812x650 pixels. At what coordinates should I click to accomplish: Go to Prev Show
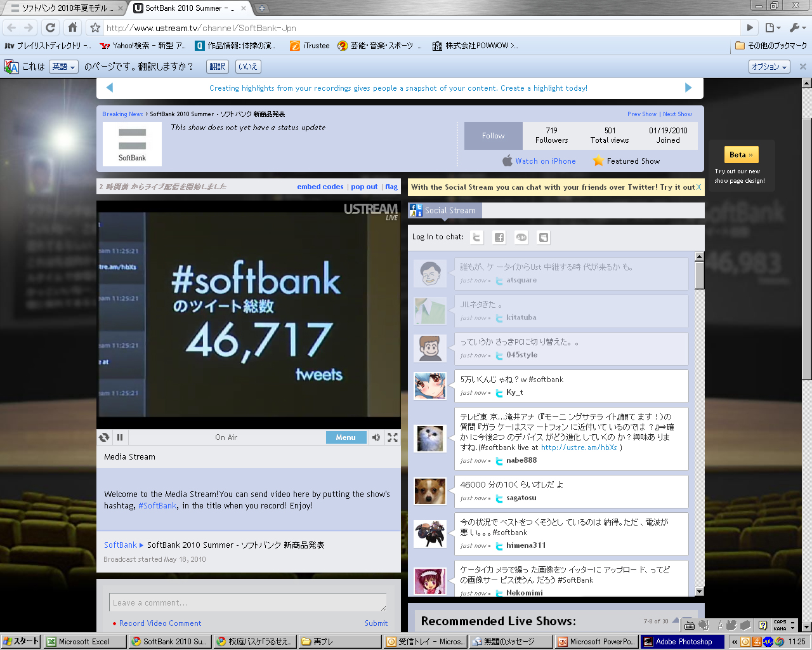coord(642,114)
